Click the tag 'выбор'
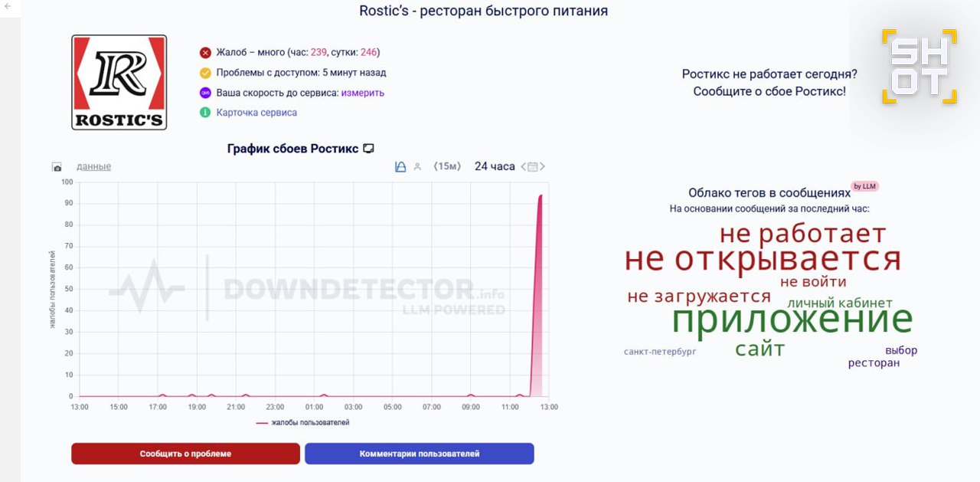980x482 pixels. coord(901,350)
